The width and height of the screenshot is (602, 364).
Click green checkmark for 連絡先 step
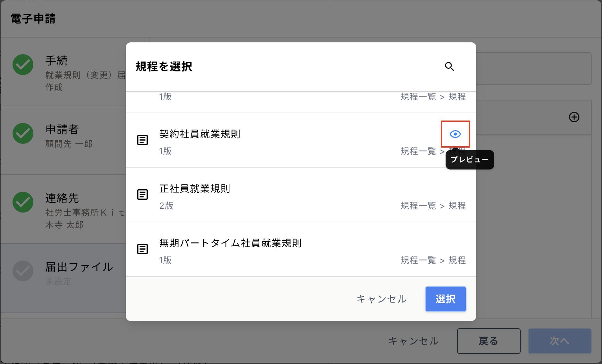point(23,202)
